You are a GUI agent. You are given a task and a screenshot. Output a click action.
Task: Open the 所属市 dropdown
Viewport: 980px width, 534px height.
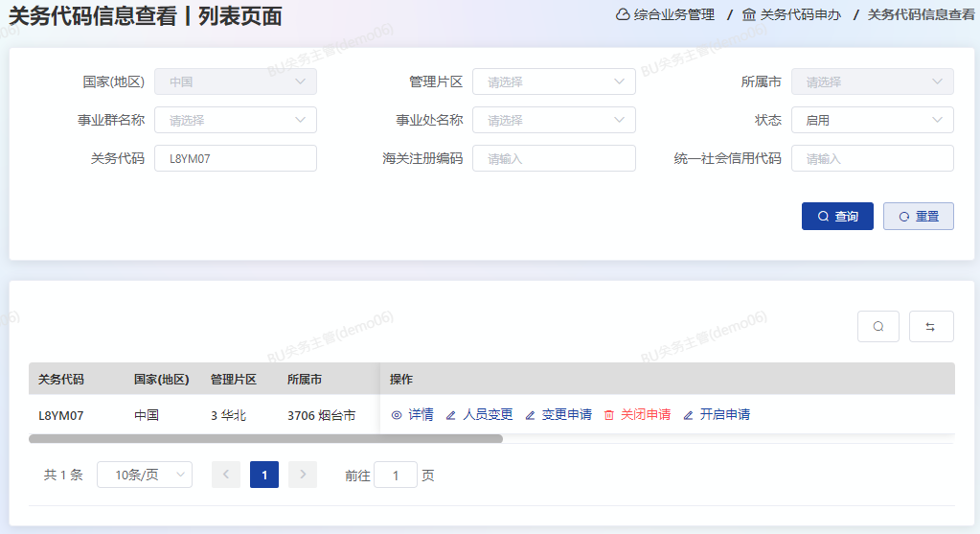(873, 81)
